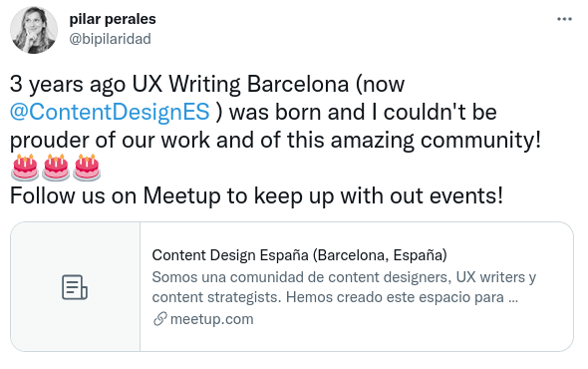Click the middle birthday cake emoji
This screenshot has width=588, height=369.
tap(56, 168)
